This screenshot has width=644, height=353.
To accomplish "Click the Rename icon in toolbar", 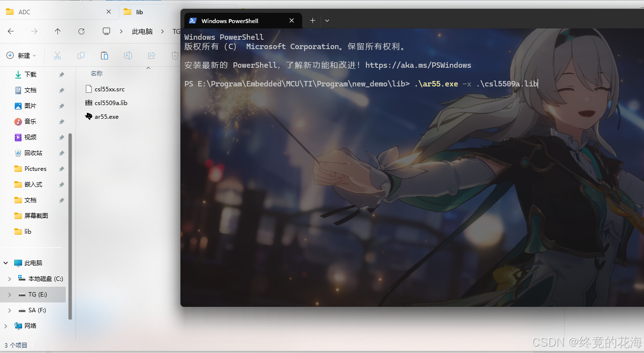I will click(128, 55).
